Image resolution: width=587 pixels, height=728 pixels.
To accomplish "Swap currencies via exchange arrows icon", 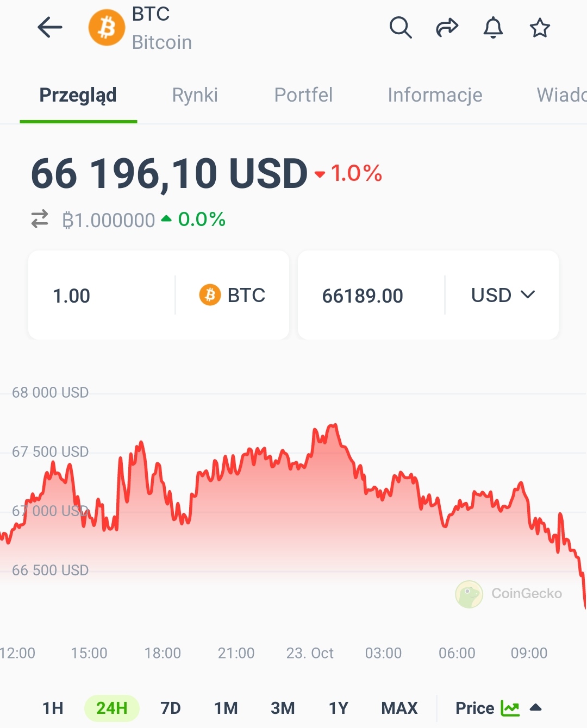I will pos(40,219).
